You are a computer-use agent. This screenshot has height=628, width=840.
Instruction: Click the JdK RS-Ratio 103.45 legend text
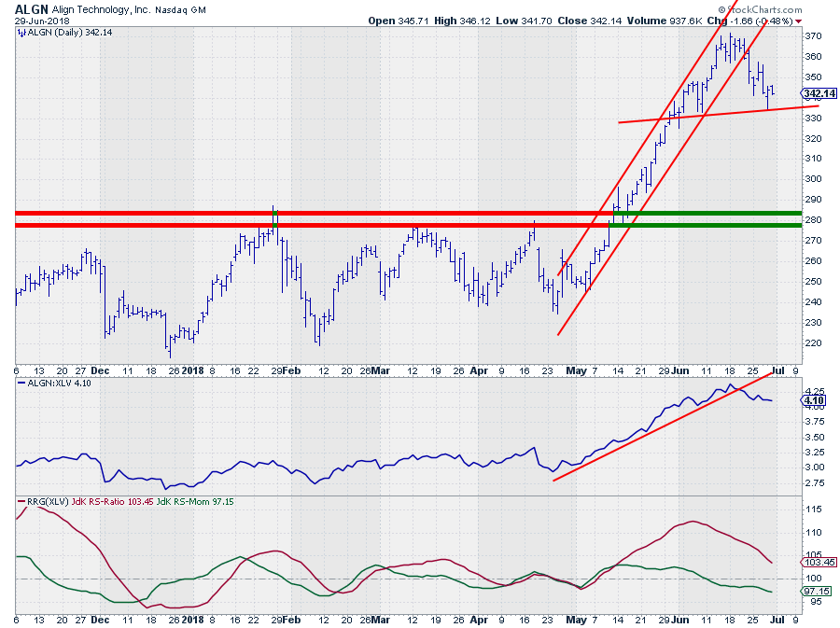[112, 502]
